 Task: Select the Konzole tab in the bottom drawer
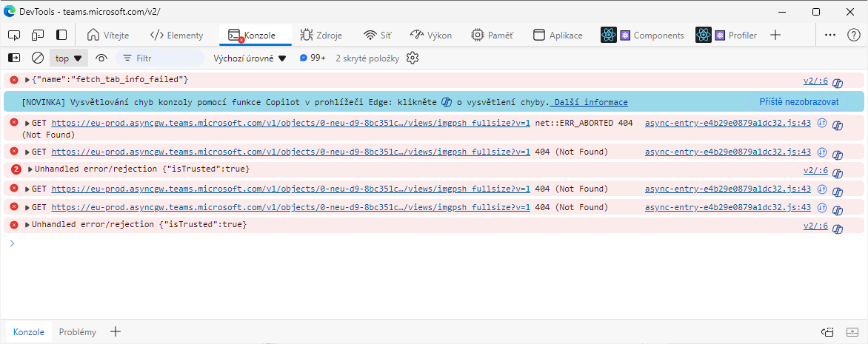click(29, 332)
